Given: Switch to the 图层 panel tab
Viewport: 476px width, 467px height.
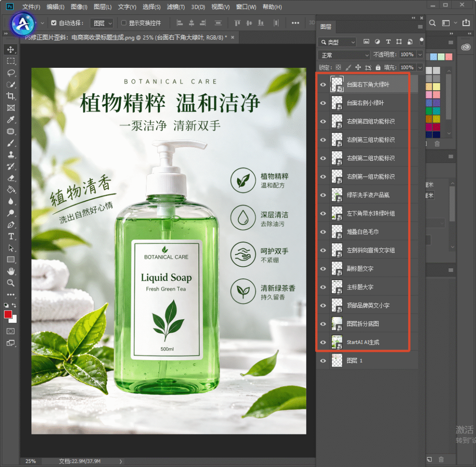Looking at the screenshot, I should point(326,26).
